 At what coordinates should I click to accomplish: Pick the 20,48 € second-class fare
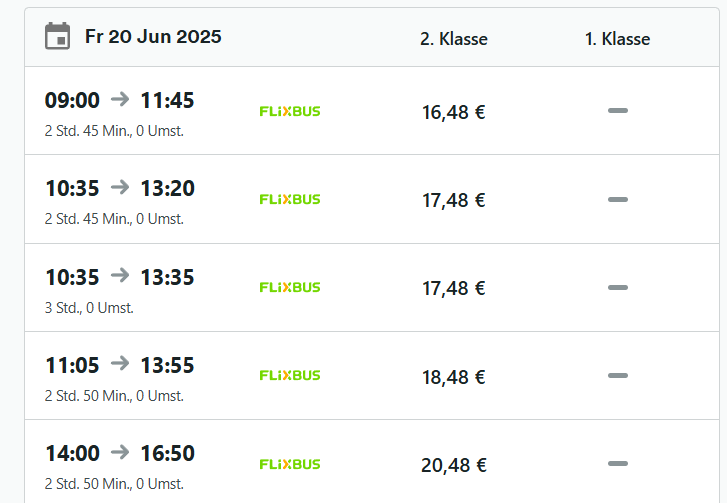[453, 465]
